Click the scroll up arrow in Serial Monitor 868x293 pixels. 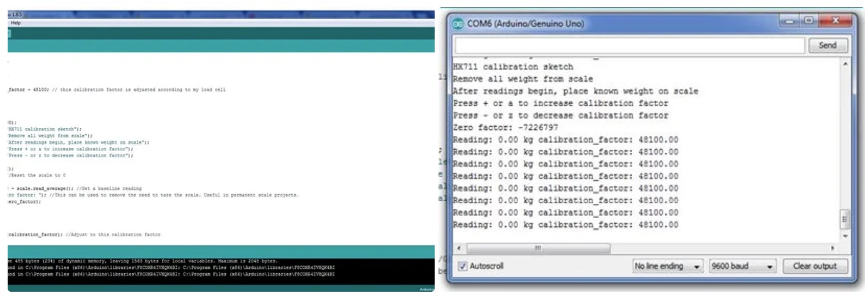845,64
